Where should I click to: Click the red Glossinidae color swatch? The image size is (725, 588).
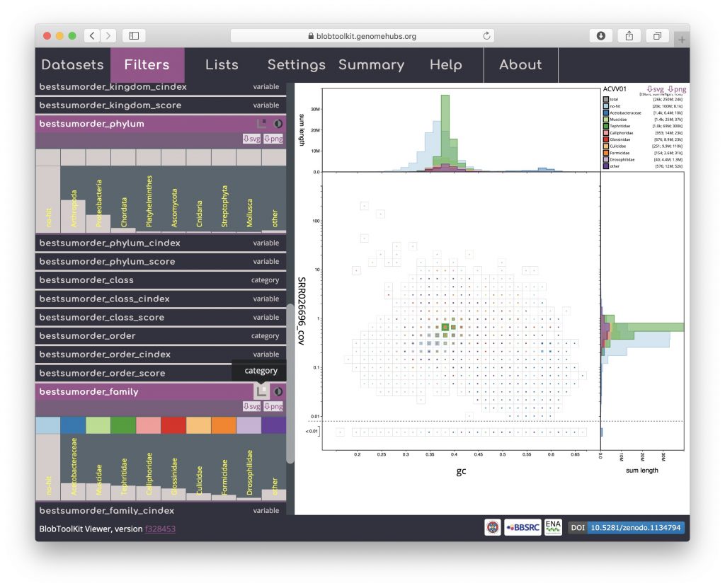point(199,425)
